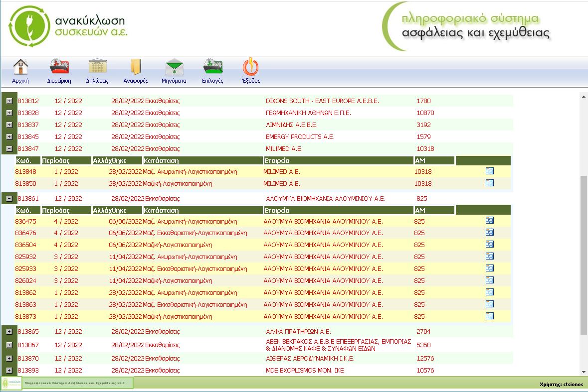This screenshot has height=392, width=588.
Task: Click code 813848 in the MILIMED sub-table
Action: pyautogui.click(x=25, y=172)
